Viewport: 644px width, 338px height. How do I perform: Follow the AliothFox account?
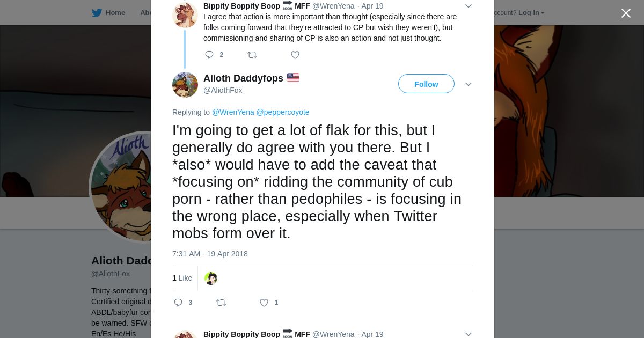(426, 84)
